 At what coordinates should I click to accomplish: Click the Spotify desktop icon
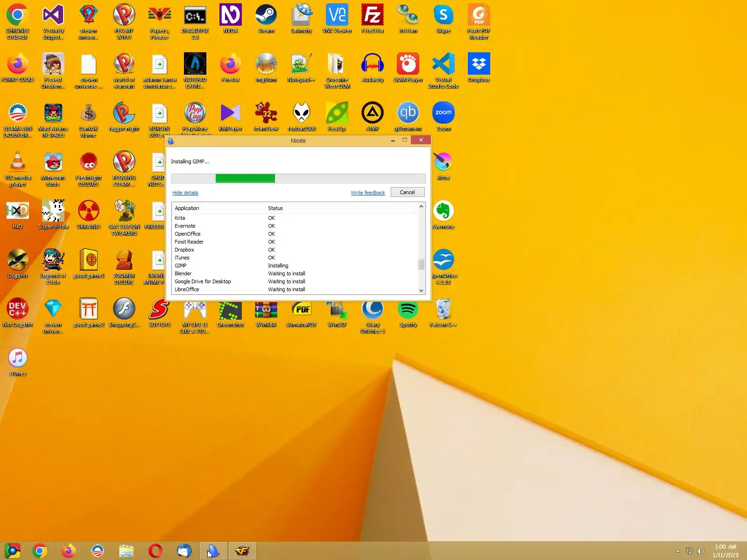coord(408,313)
